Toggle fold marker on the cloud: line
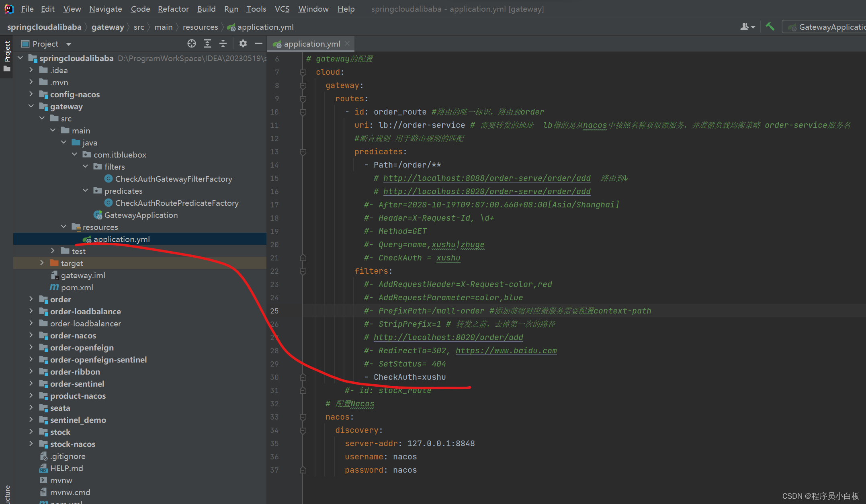Screen dimensions: 866x504 [x=303, y=72]
